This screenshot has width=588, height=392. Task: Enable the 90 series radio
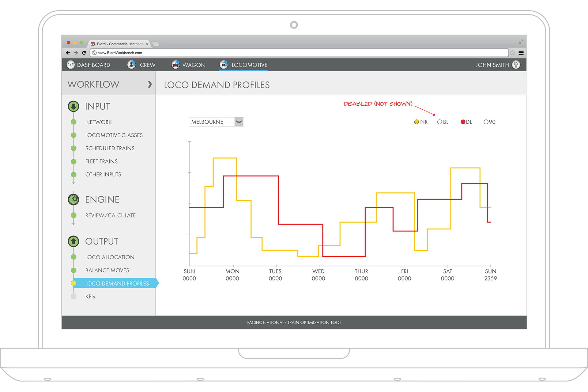point(486,122)
